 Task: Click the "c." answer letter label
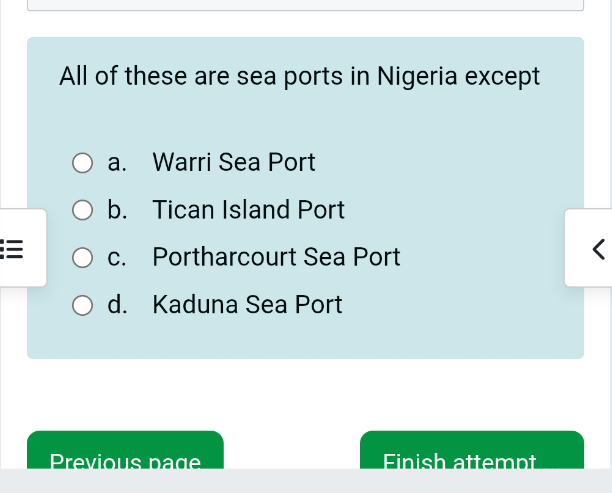coord(117,257)
